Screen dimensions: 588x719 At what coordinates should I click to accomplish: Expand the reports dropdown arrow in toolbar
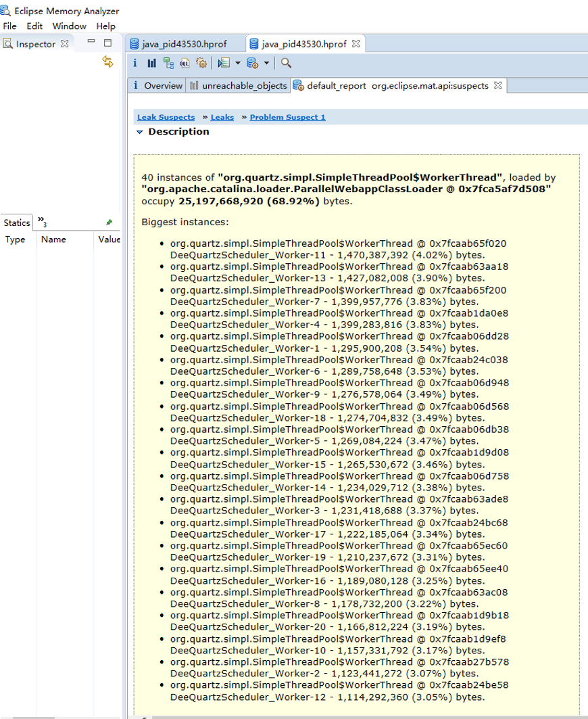238,63
